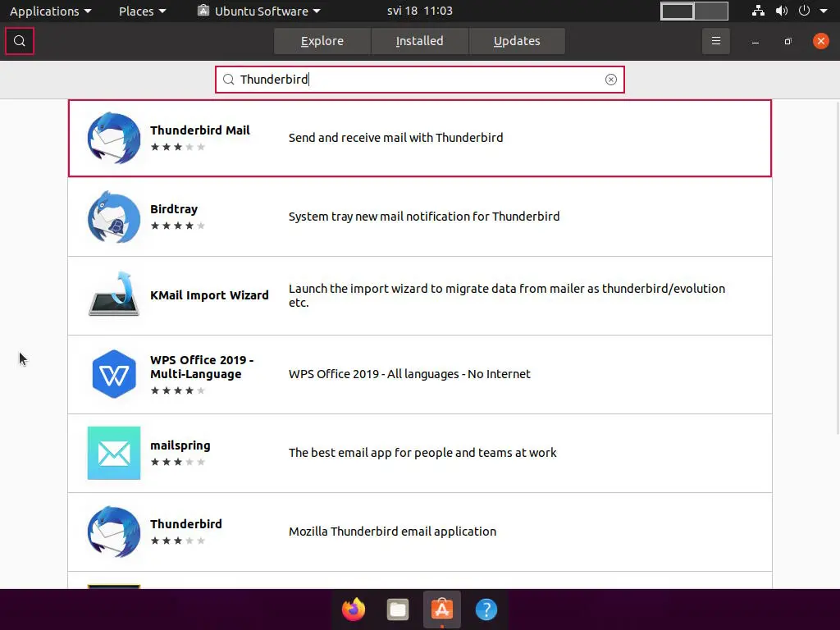Launch Firefox from the dock
The height and width of the screenshot is (630, 840).
(x=354, y=609)
